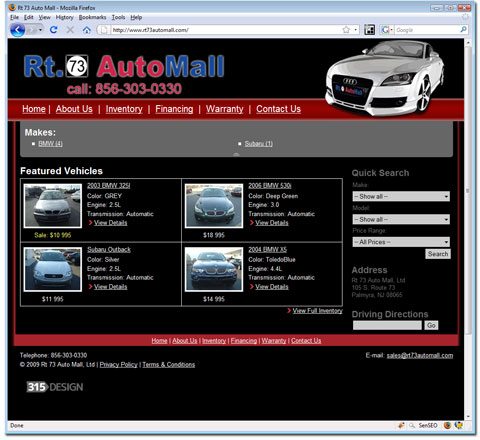Open the History menu
The image size is (480, 440).
pyautogui.click(x=64, y=17)
